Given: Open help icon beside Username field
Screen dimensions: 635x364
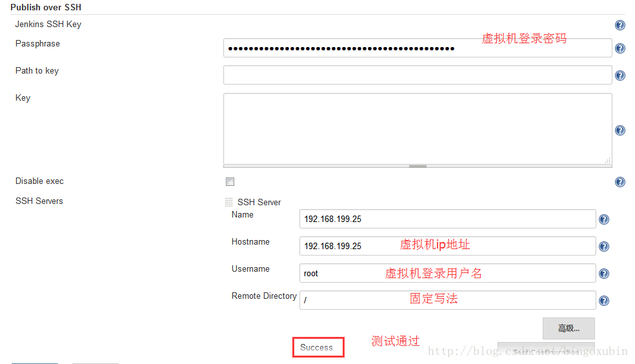Looking at the screenshot, I should (x=604, y=274).
